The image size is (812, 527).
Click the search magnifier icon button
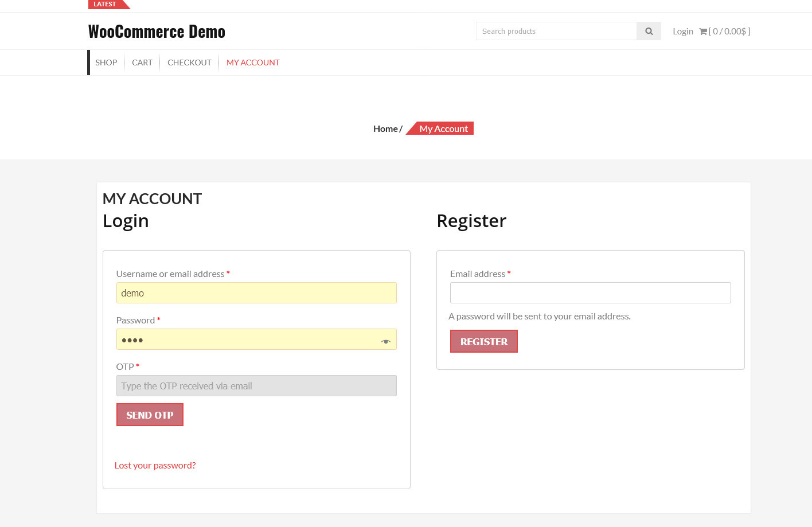pyautogui.click(x=649, y=32)
